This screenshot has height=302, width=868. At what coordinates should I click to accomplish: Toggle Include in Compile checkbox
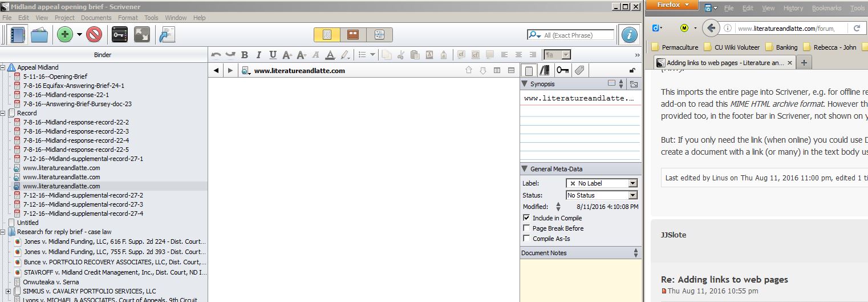pos(526,218)
